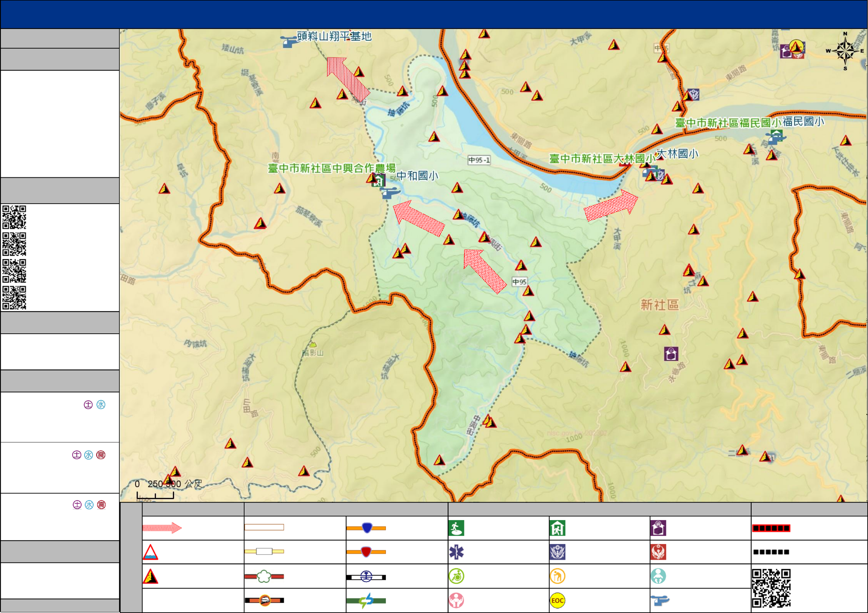This screenshot has width=868, height=613.
Task: Select the yellow road with white box symbol
Action: coord(264,551)
